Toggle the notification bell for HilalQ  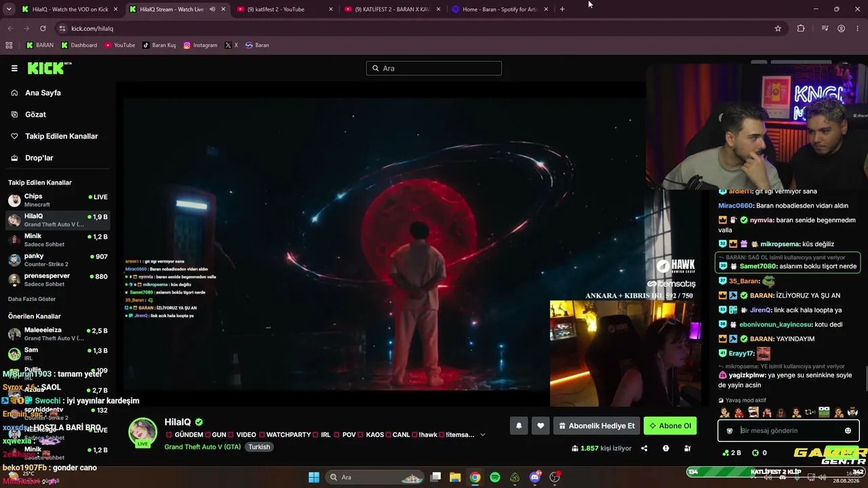(x=519, y=426)
